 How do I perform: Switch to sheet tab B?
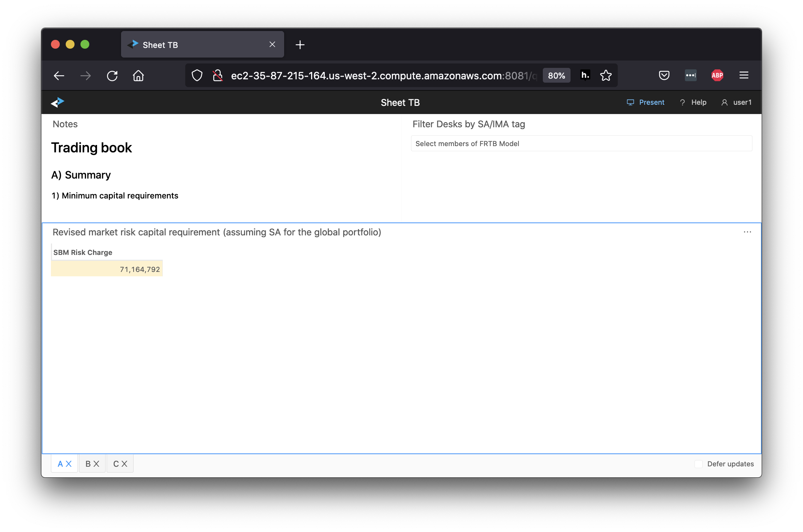(88, 464)
